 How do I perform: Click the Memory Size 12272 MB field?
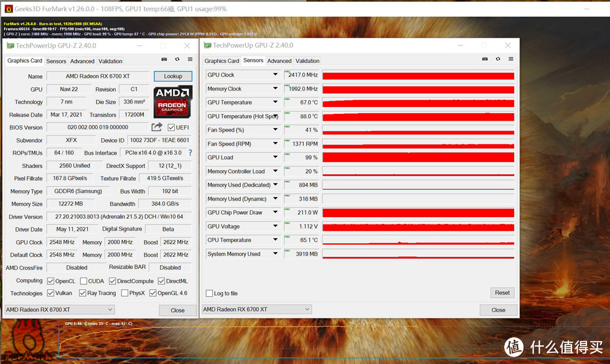pos(70,203)
